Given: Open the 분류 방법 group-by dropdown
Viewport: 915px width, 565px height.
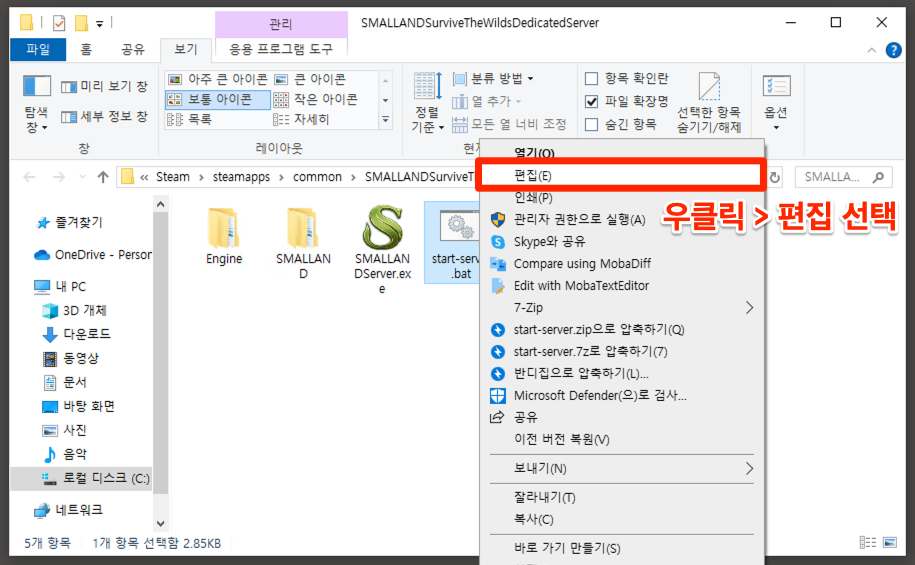Looking at the screenshot, I should pyautogui.click(x=493, y=78).
